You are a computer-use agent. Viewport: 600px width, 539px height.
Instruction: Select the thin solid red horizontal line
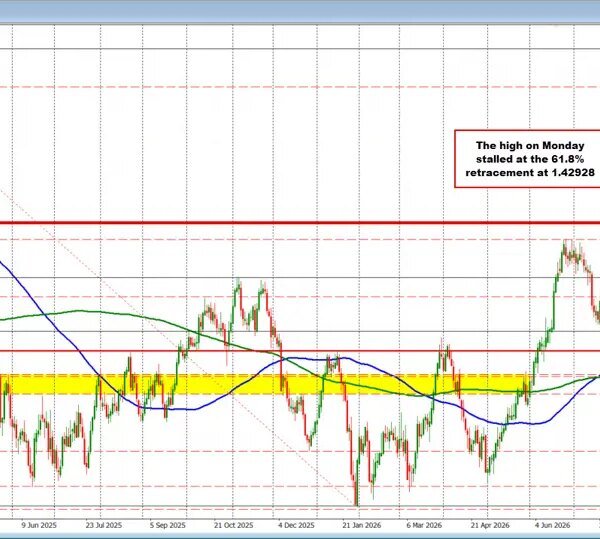[x=300, y=350]
